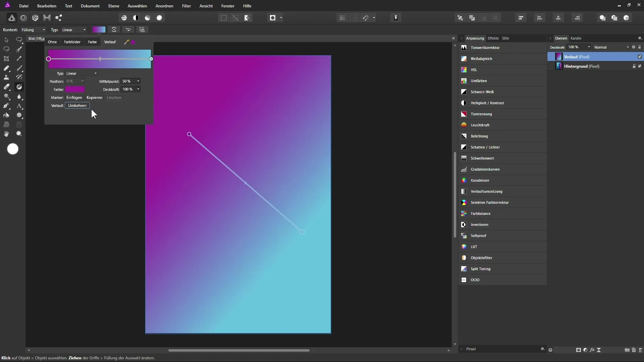Select the Freehand Selection lasso tool
Image resolution: width=644 pixels, height=362 pixels.
[x=6, y=49]
